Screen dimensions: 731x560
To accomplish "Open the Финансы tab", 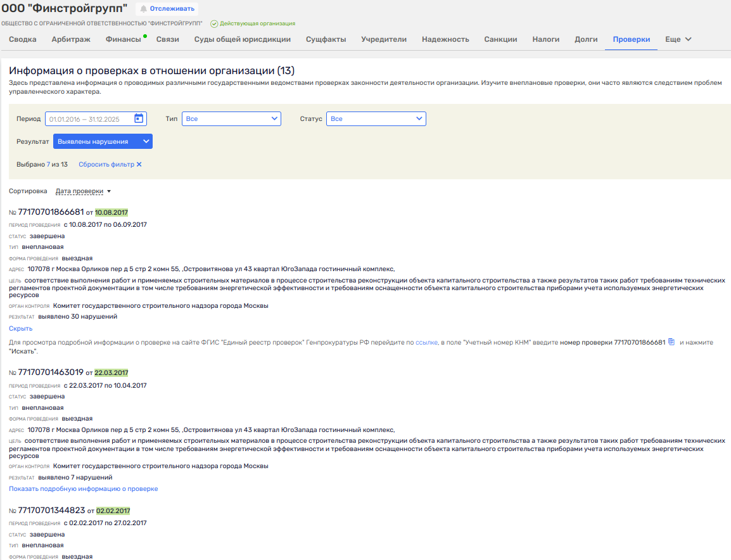I will (123, 39).
